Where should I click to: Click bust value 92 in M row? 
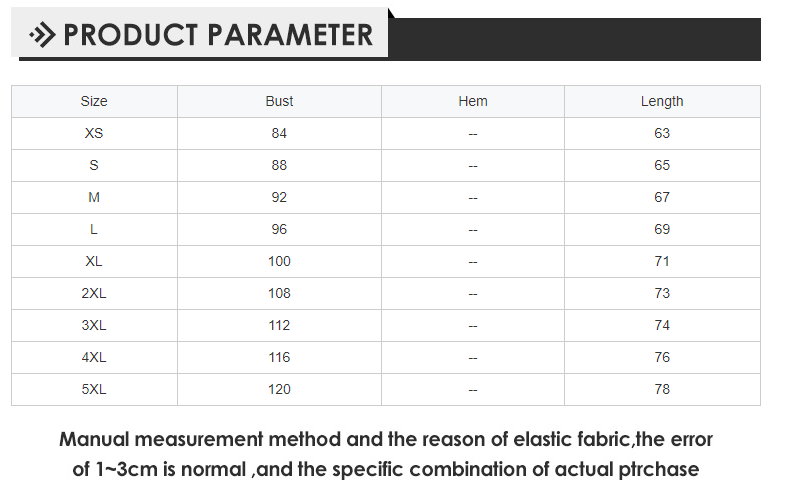(279, 197)
